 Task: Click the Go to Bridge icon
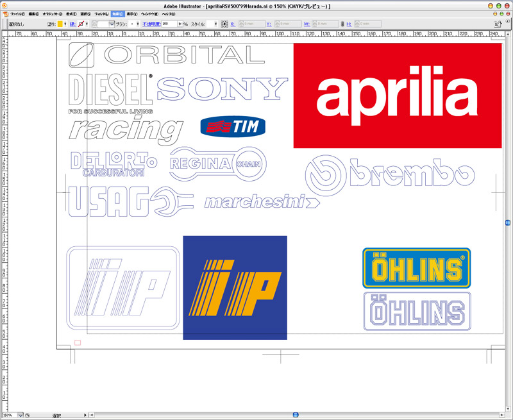click(x=497, y=24)
